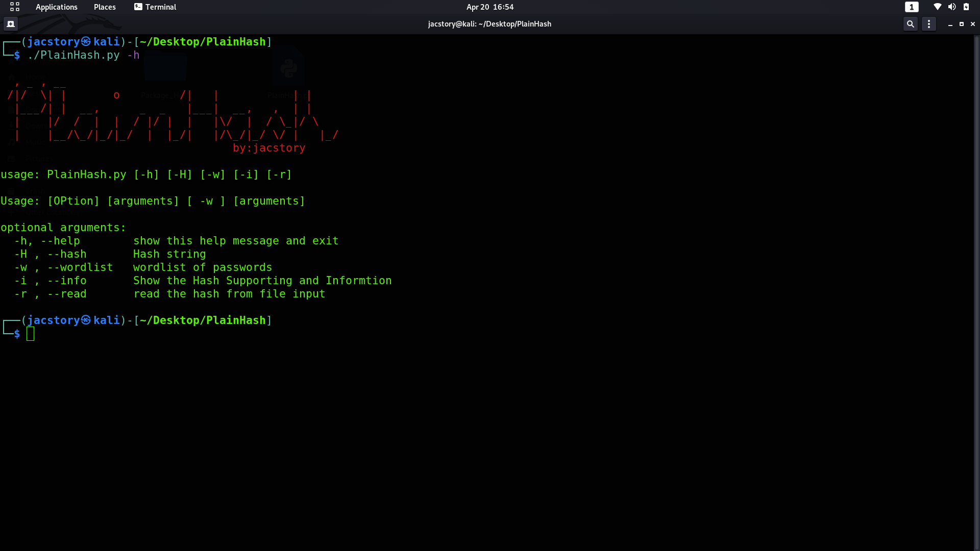Click the terminal search magnifier icon
980x551 pixels.
(x=910, y=24)
